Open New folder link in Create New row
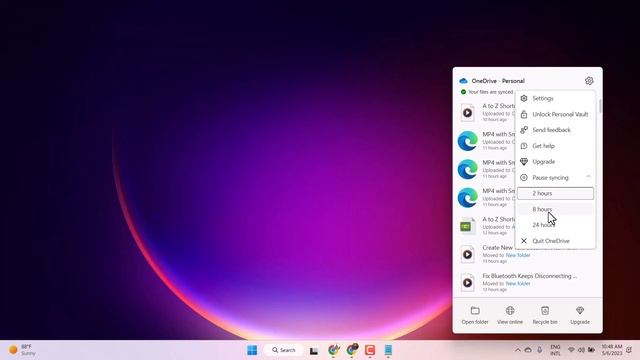This screenshot has width=640, height=360. coord(518,255)
